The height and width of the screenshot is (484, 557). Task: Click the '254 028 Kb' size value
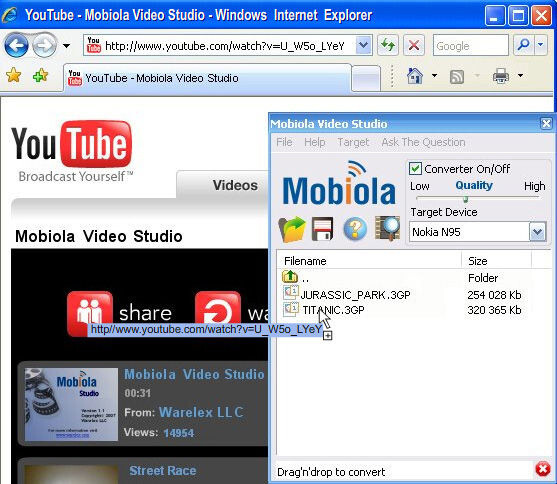click(x=494, y=295)
